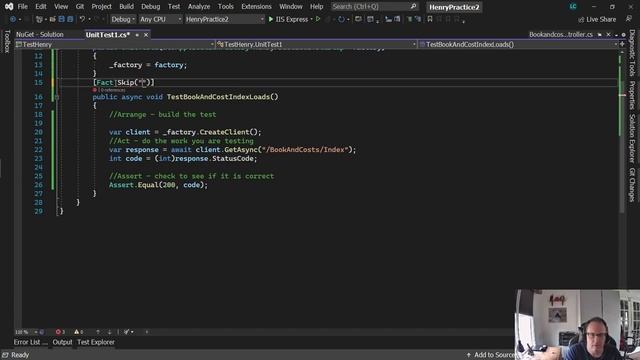Expand the Toolbox side panel
The image size is (640, 360).
(x=7, y=41)
